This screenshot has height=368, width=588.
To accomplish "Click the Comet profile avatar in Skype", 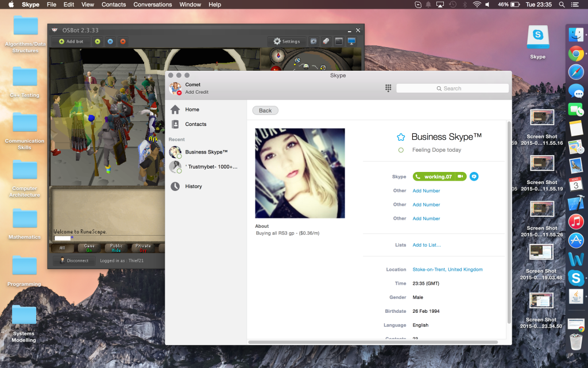I will click(x=175, y=88).
